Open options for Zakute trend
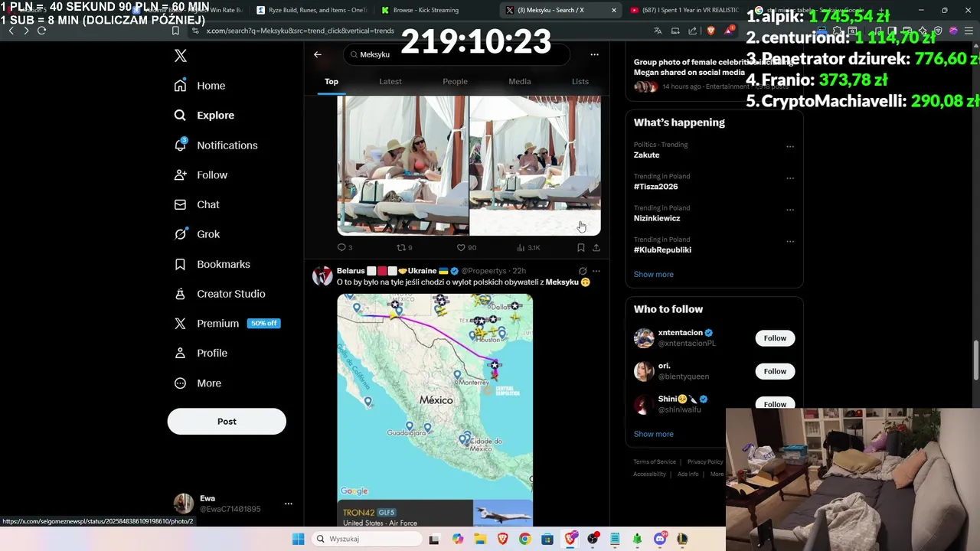The width and height of the screenshot is (980, 551). [790, 147]
